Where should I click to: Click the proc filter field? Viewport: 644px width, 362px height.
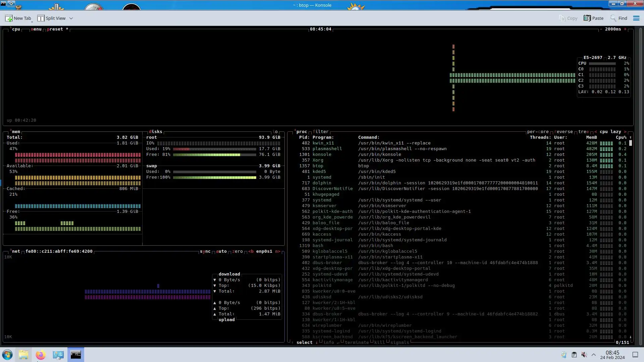[x=321, y=132]
